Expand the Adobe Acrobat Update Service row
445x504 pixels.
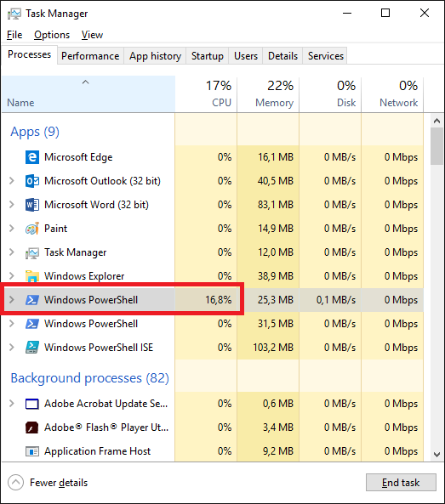click(x=12, y=404)
